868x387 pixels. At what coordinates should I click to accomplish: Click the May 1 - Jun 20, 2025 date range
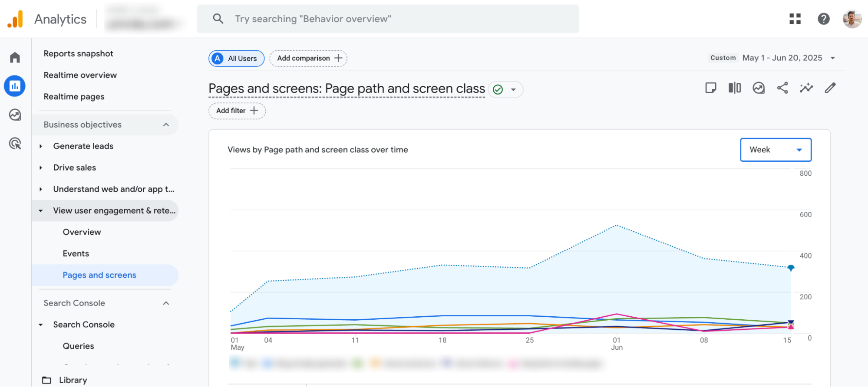782,58
